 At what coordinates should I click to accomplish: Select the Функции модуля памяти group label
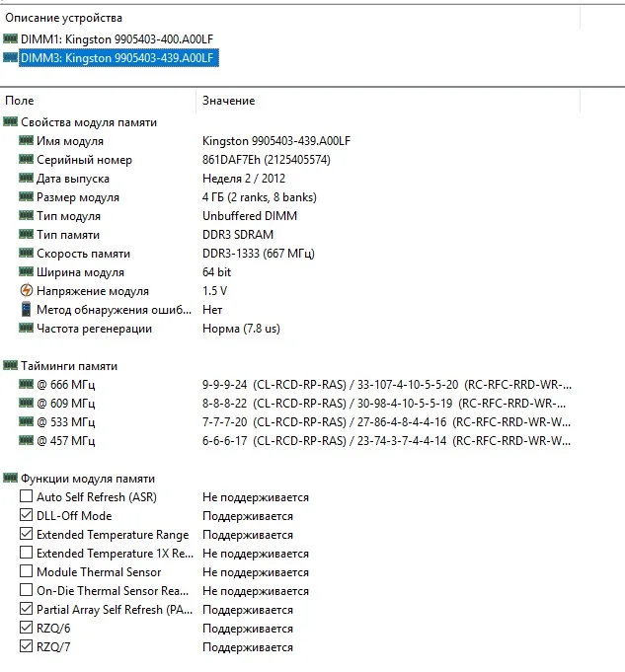88,479
